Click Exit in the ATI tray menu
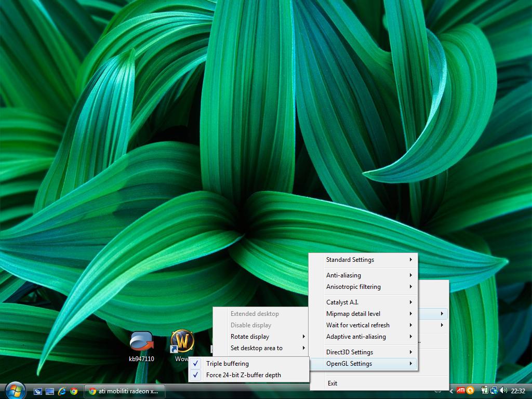This screenshot has height=399, width=532. [332, 383]
